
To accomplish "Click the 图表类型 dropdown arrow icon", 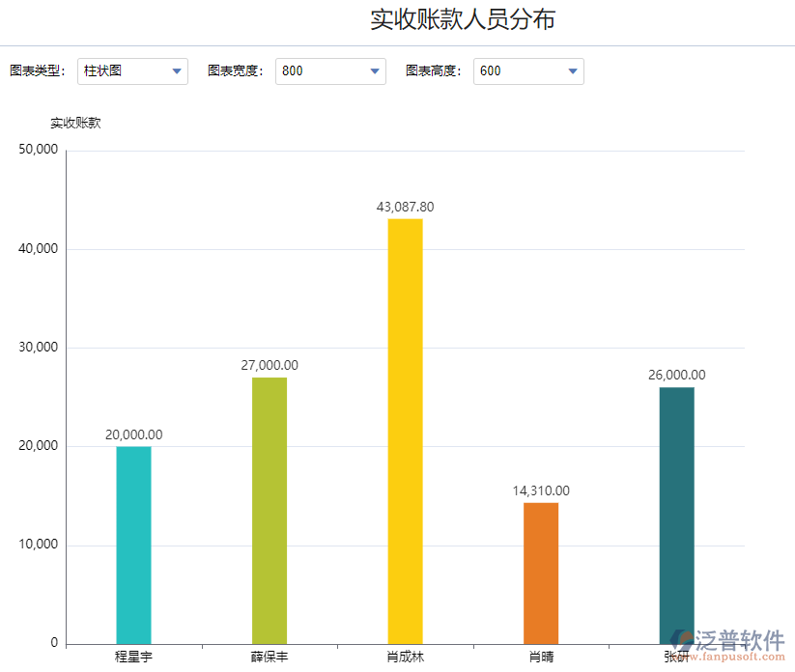I will click(177, 71).
